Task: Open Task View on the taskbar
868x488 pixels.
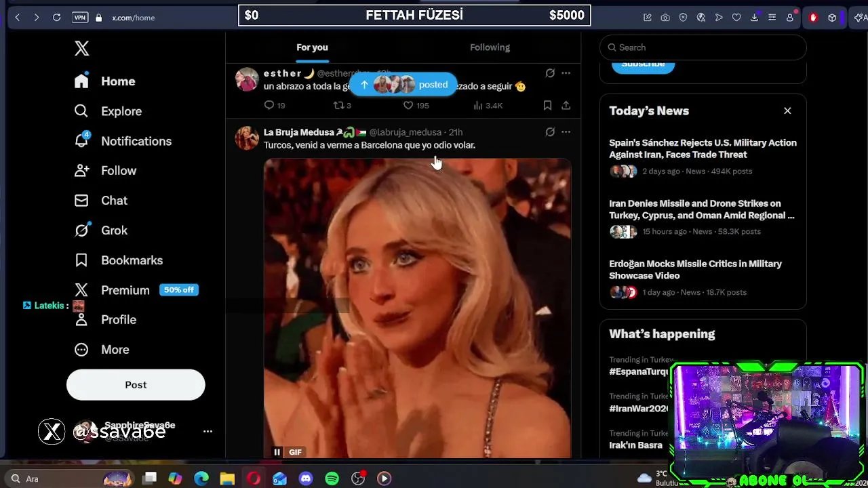Action: pyautogui.click(x=150, y=479)
